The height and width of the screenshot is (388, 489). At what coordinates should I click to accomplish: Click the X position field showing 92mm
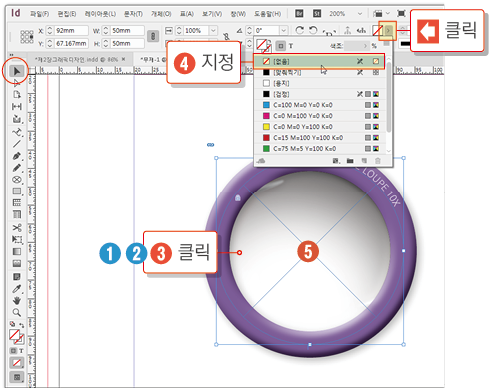[x=71, y=31]
